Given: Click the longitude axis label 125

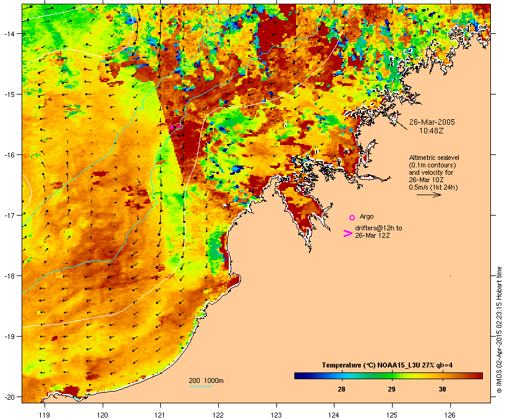Looking at the screenshot, I should coord(392,415).
